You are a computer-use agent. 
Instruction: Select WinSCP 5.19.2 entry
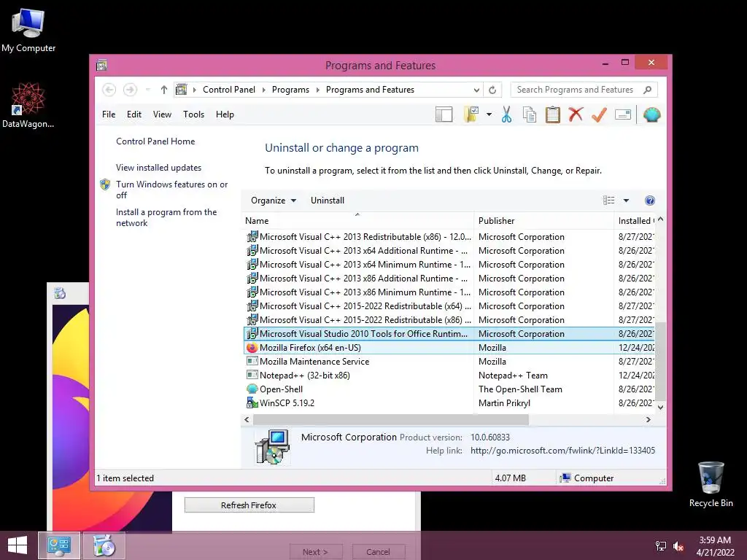(449, 402)
